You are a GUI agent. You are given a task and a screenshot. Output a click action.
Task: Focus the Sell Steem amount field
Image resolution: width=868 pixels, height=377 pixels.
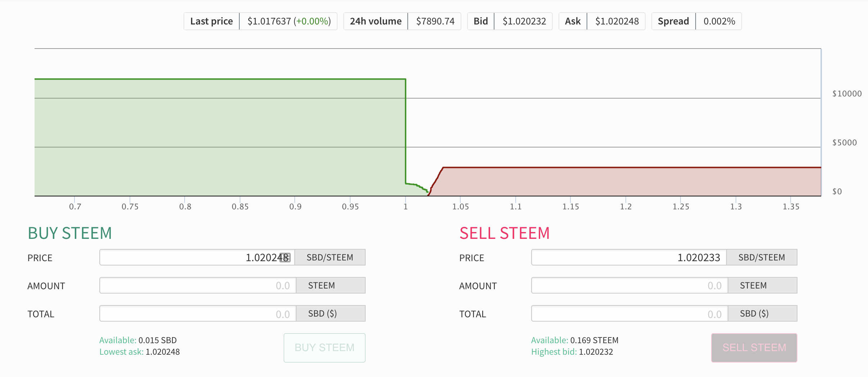tap(629, 286)
